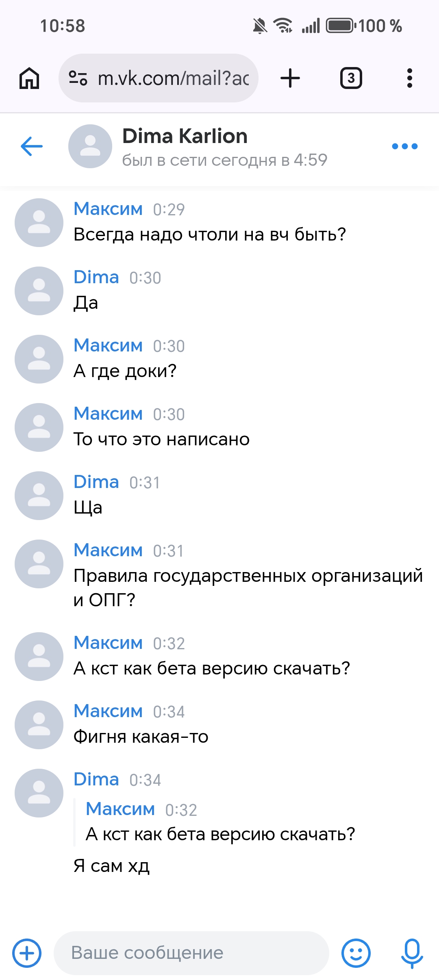
Task: Go back to the conversations list
Action: 32,146
